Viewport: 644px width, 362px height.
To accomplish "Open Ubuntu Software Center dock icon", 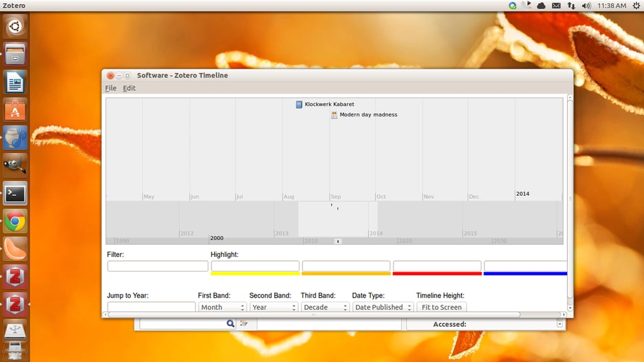I will [x=15, y=110].
